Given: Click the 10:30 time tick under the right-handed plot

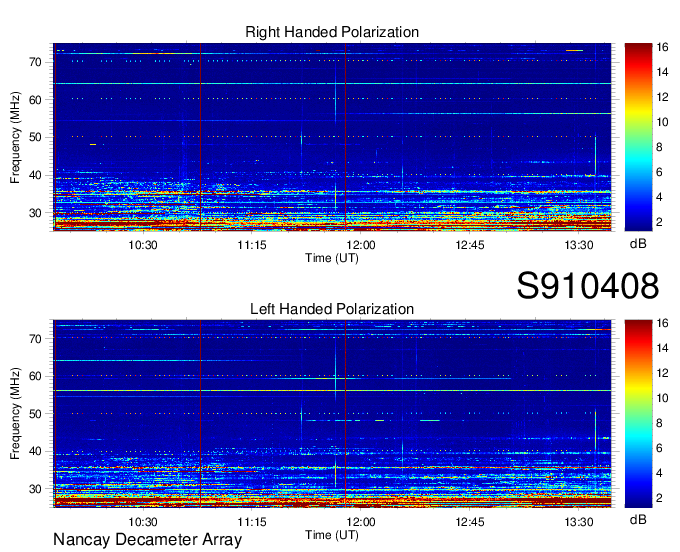Looking at the screenshot, I should pos(143,245).
